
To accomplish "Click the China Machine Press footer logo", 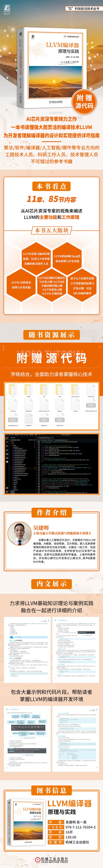I will pos(52,860).
